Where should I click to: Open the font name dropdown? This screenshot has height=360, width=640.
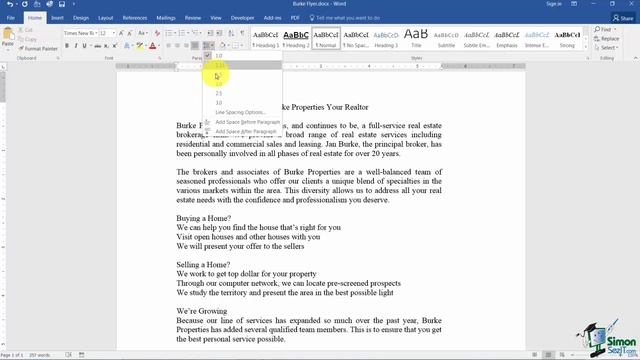(96, 33)
